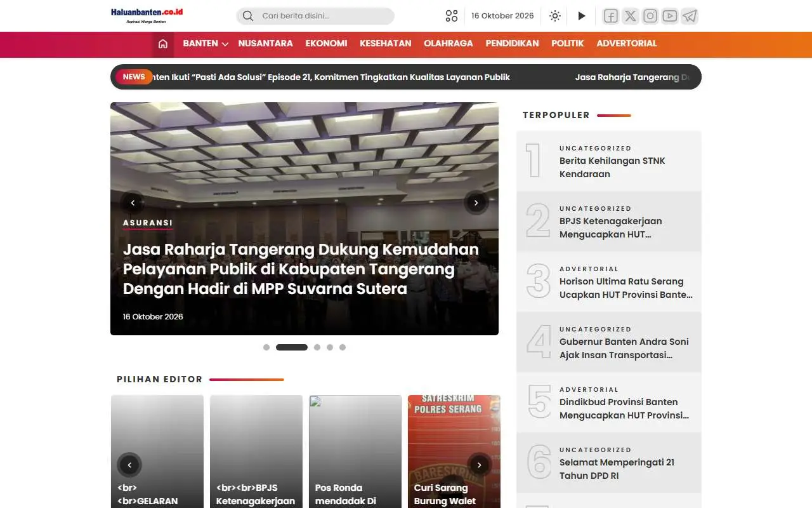Click the search magnifier icon
Screen dimensions: 812x508
[x=248, y=16]
